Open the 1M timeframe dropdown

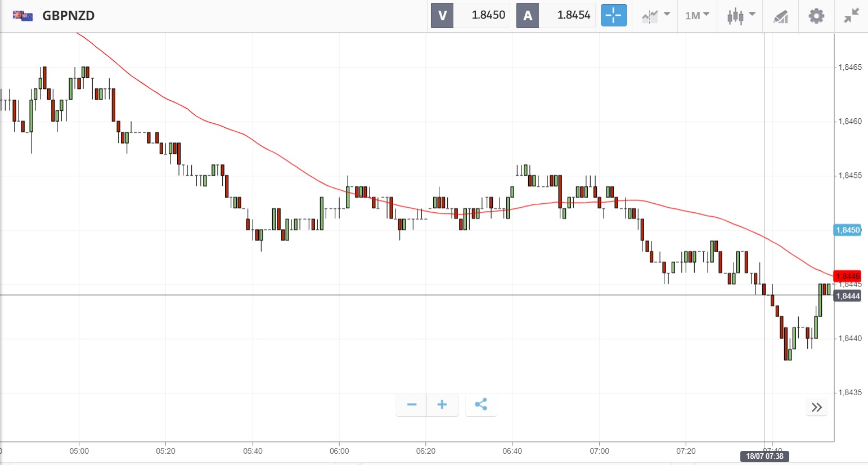pyautogui.click(x=697, y=16)
